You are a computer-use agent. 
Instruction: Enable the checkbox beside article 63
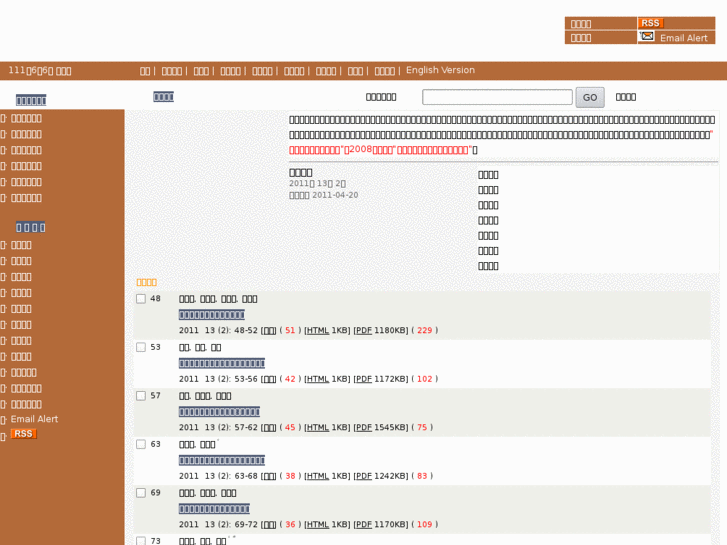[x=141, y=444]
